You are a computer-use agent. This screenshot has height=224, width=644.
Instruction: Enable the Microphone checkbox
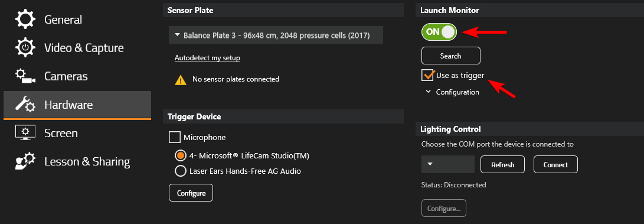click(x=175, y=137)
